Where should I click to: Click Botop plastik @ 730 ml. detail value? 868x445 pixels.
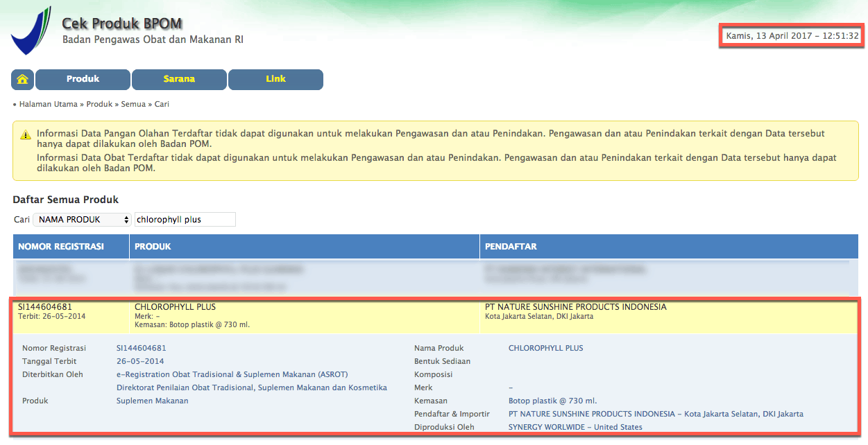tap(553, 401)
